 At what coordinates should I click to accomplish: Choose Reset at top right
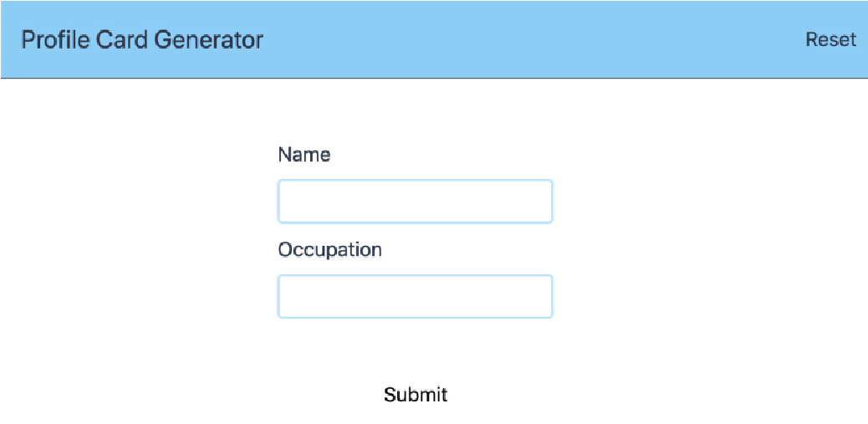(830, 40)
